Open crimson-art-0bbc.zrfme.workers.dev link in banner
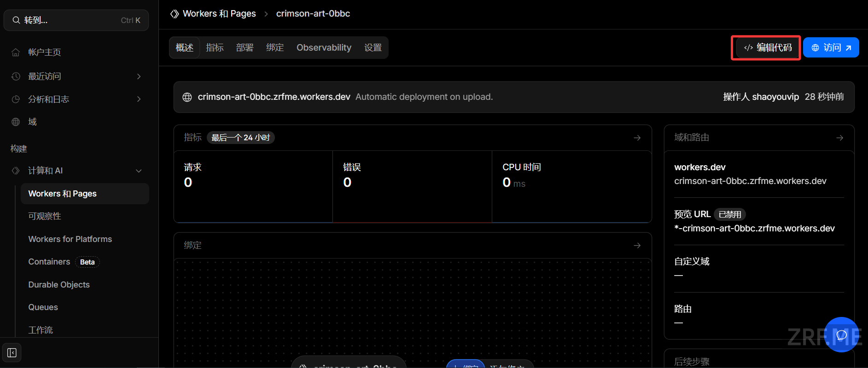 pyautogui.click(x=274, y=97)
